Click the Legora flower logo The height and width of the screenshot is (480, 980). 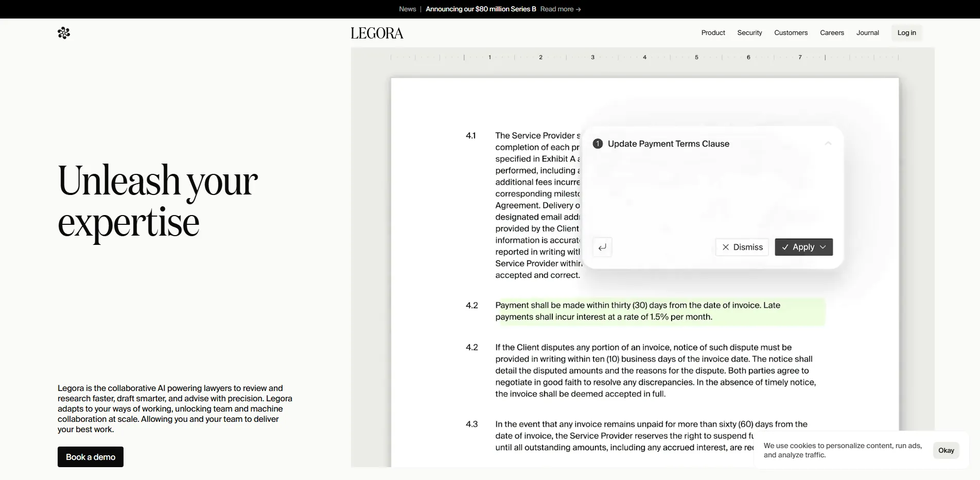(64, 32)
